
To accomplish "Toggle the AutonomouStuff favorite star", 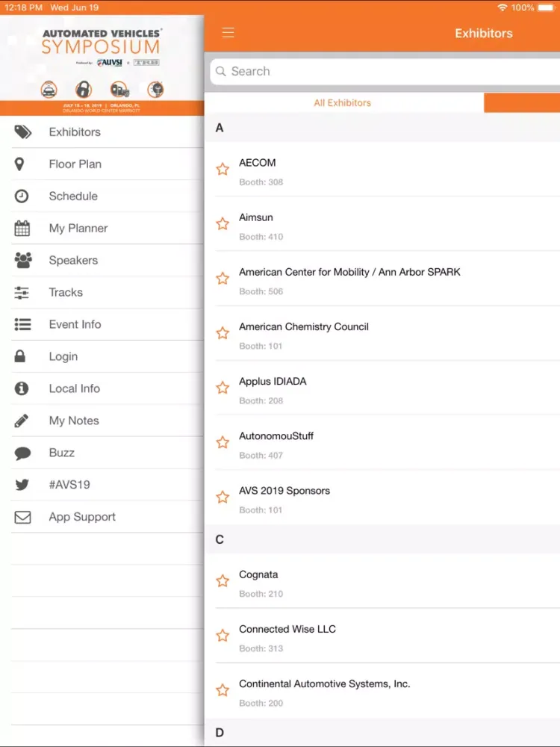I will click(x=223, y=442).
